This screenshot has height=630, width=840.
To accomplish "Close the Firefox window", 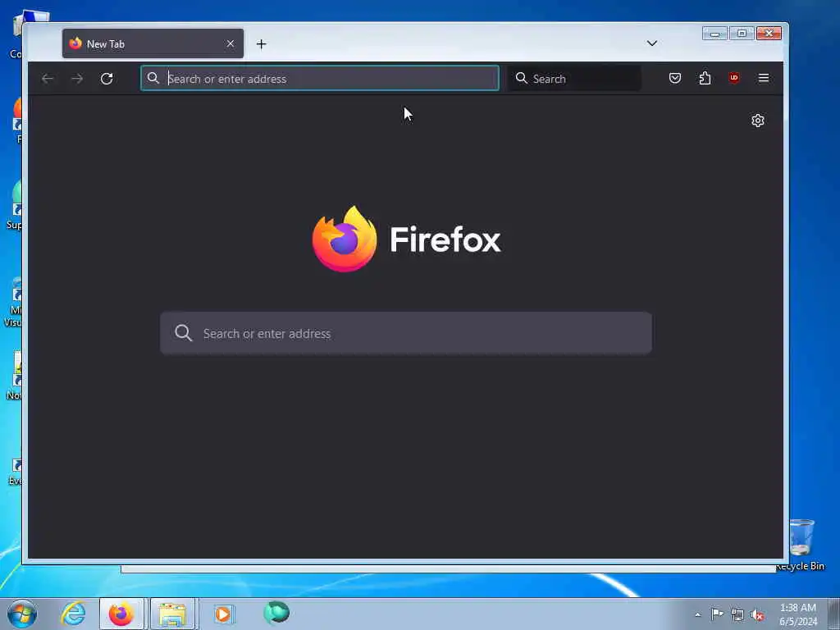I will click(769, 34).
